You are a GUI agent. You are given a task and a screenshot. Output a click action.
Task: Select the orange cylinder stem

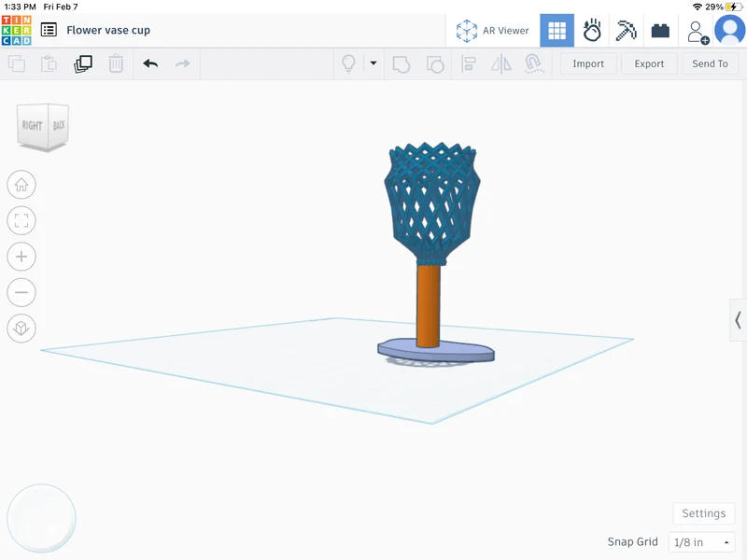pos(428,305)
